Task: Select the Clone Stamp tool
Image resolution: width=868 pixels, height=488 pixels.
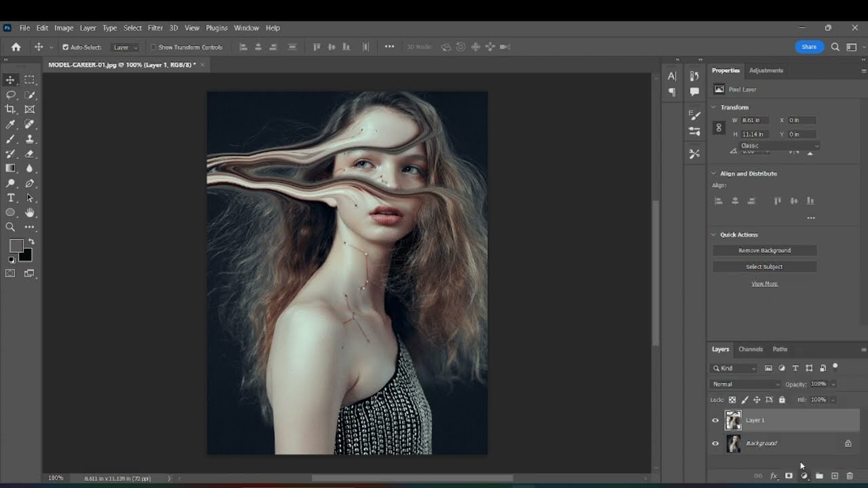Action: tap(30, 139)
